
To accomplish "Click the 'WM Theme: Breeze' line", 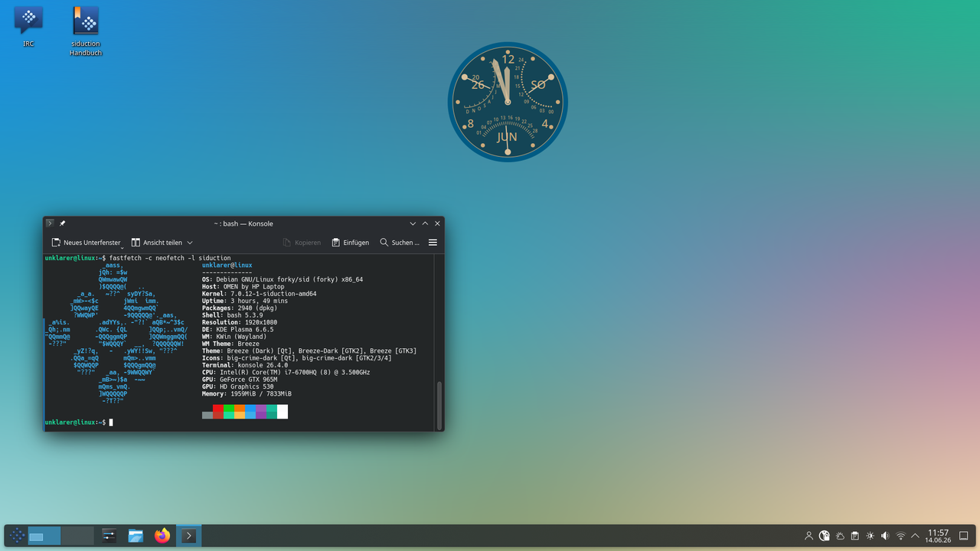I will (x=230, y=344).
